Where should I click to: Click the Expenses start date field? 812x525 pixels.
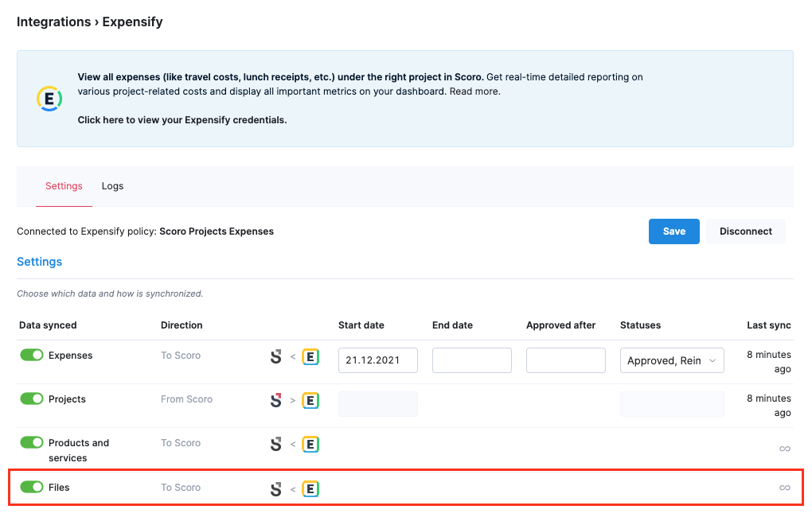coord(378,360)
